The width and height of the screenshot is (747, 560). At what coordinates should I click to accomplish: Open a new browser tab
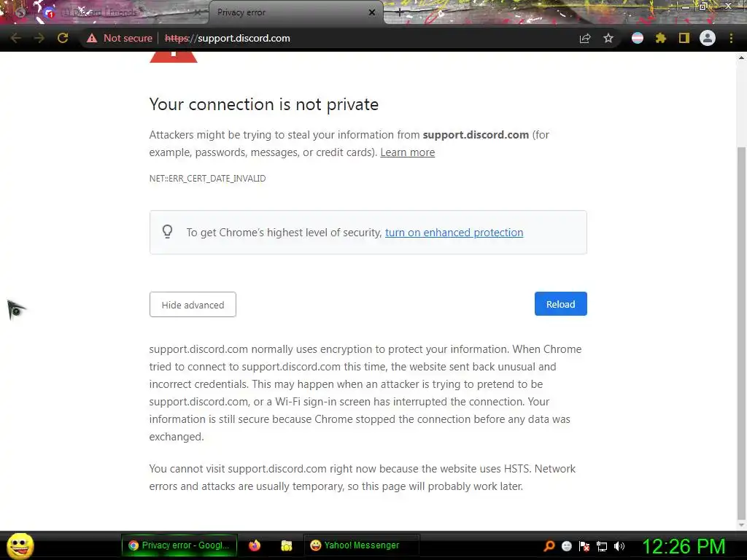[399, 12]
